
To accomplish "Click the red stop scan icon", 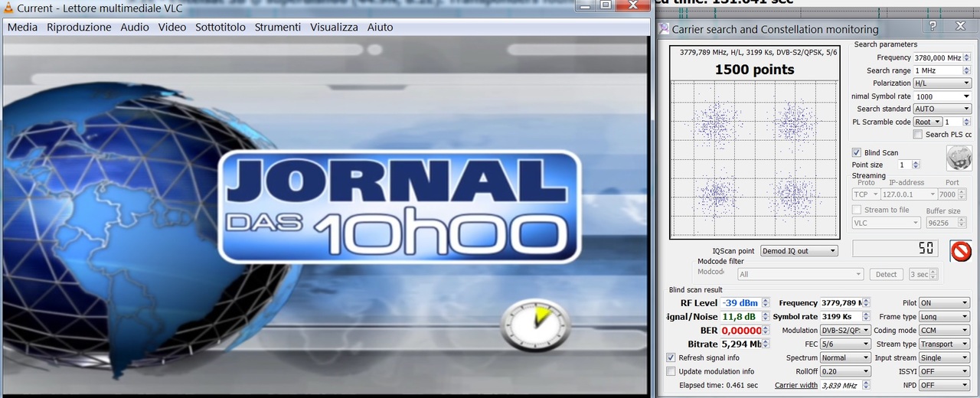I will point(961,251).
